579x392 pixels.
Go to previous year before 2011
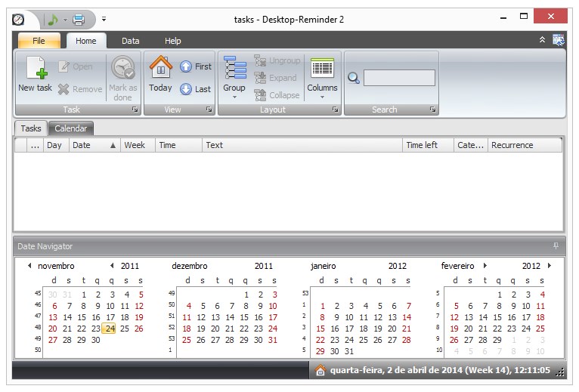[112, 265]
